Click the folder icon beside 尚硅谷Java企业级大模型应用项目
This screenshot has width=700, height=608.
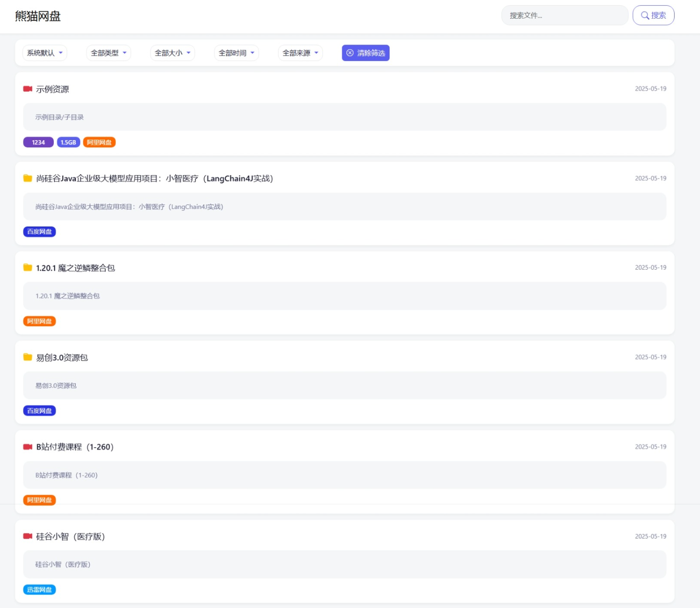28,179
